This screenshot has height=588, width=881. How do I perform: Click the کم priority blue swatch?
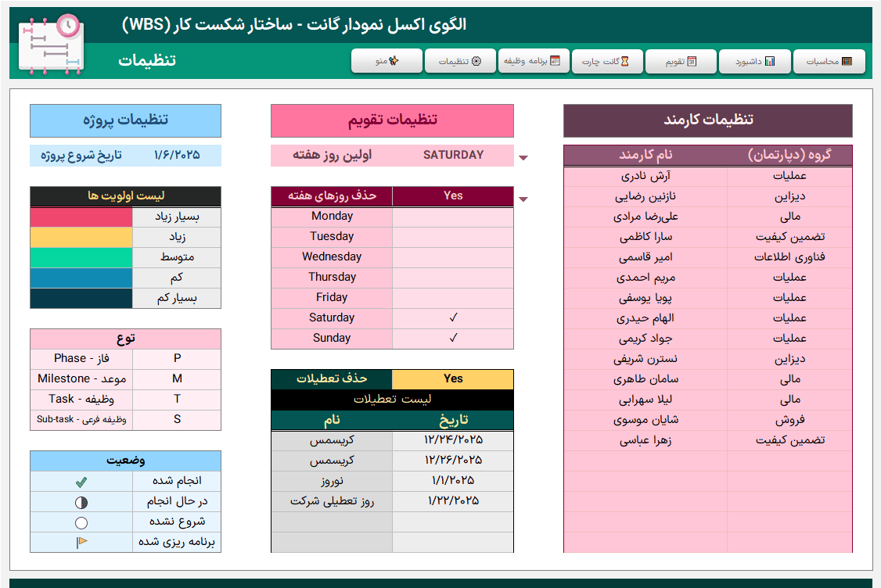pos(81,278)
